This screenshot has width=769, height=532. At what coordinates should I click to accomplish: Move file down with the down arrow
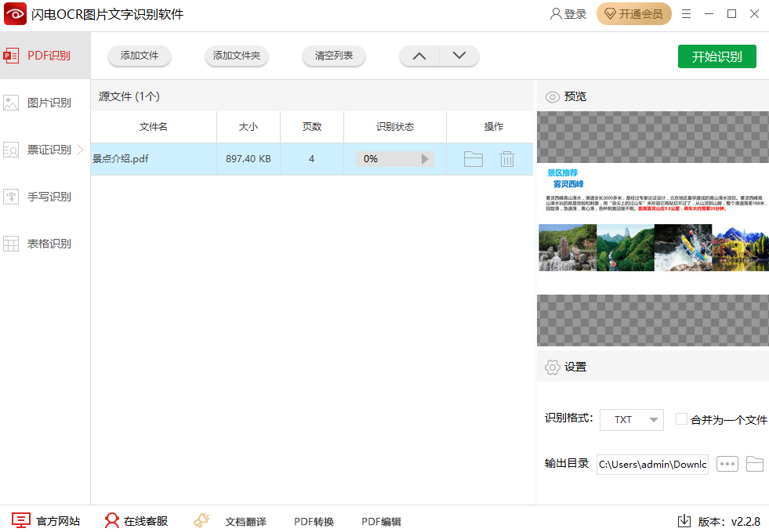(459, 56)
